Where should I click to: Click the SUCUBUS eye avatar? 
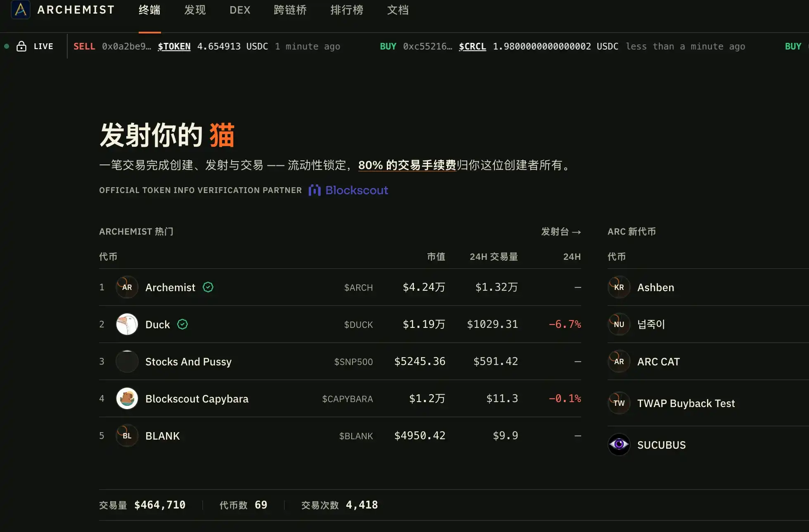[x=619, y=445]
